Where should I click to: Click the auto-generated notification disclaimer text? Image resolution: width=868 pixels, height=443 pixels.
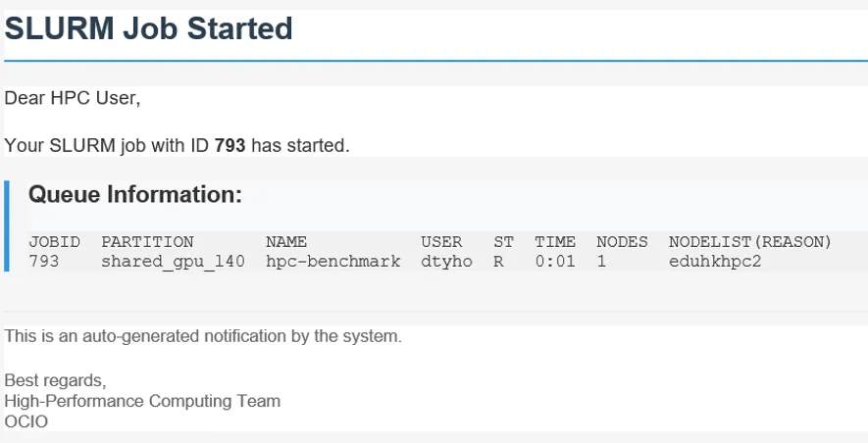203,336
